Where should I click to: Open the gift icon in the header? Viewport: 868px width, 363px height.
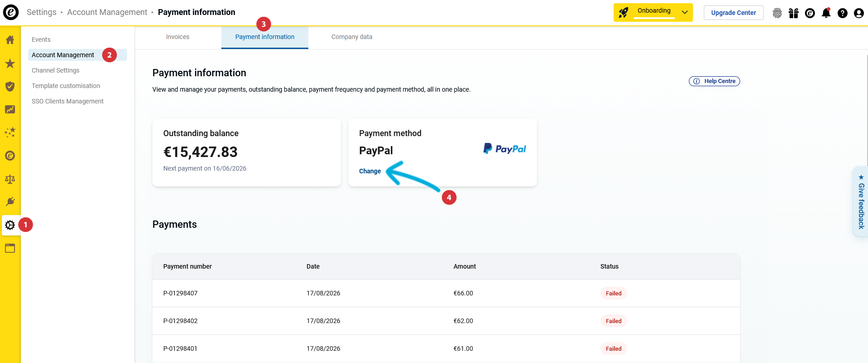794,13
